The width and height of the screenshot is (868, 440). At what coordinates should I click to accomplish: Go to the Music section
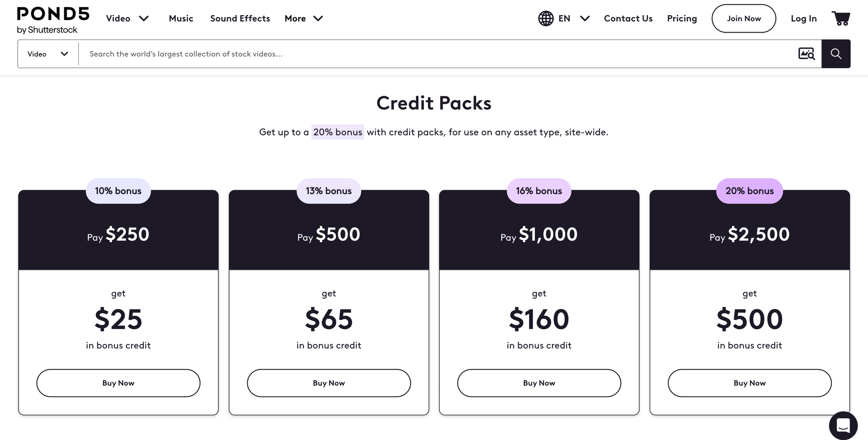[181, 18]
